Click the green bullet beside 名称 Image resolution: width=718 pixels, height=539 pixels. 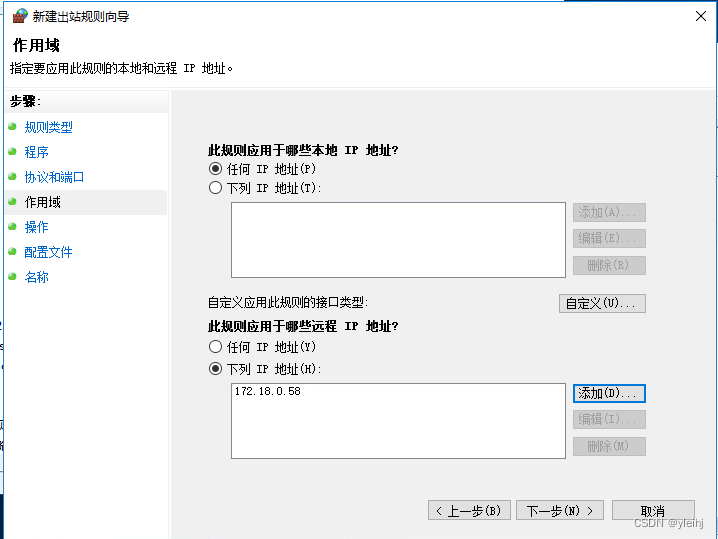click(x=12, y=277)
